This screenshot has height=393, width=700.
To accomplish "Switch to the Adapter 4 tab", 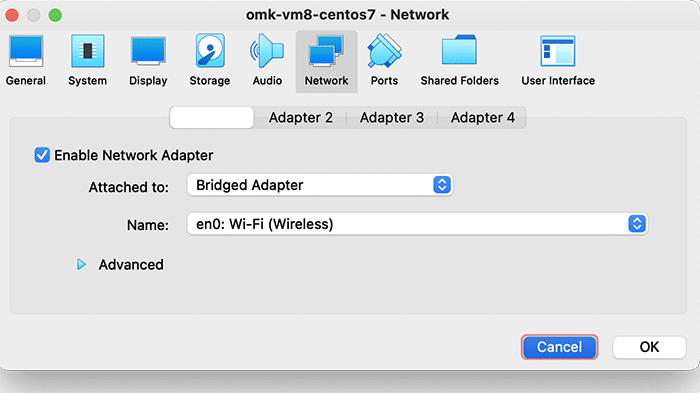I will (x=483, y=117).
